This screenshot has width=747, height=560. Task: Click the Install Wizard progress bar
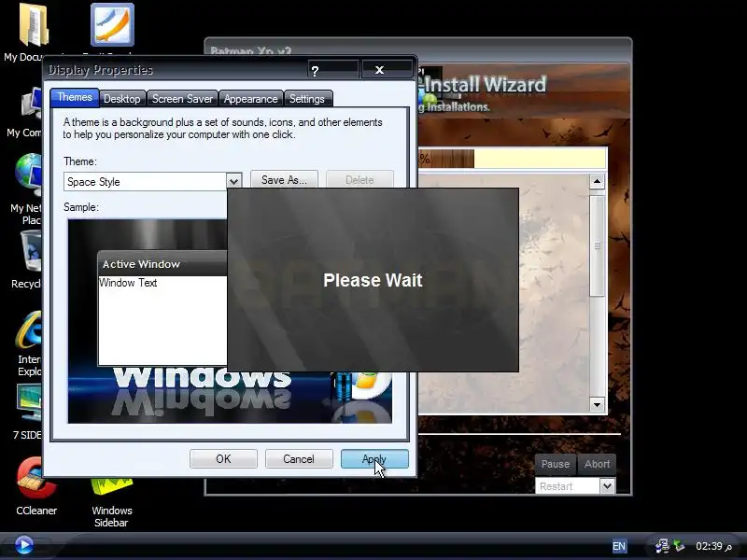click(x=512, y=159)
